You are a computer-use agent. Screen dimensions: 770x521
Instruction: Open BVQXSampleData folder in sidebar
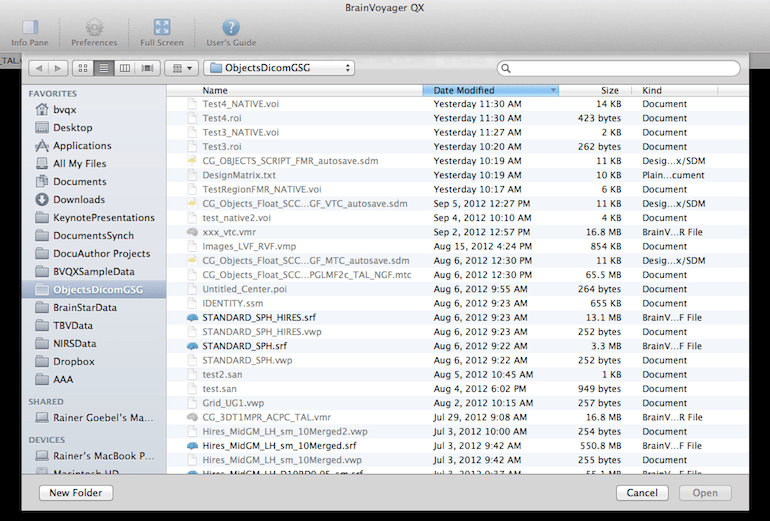[93, 272]
